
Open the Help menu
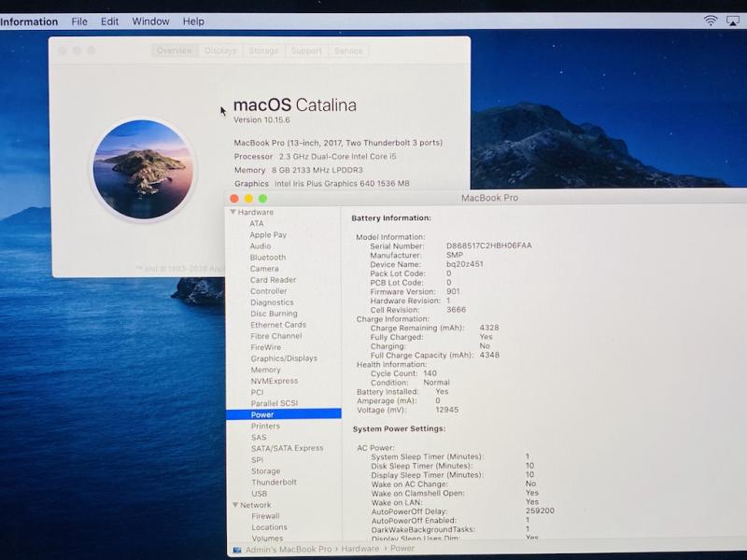point(193,21)
